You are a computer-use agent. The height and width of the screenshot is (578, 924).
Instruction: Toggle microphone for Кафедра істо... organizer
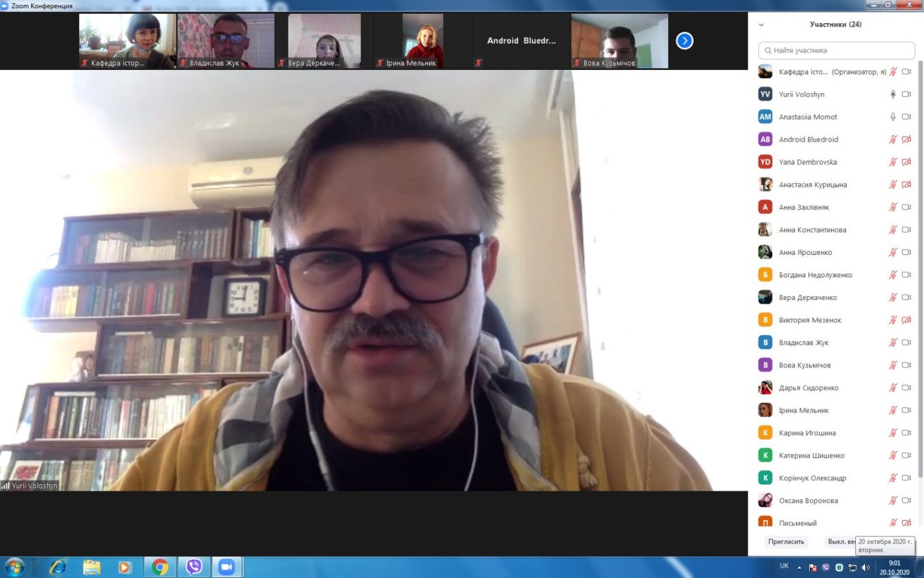(893, 72)
